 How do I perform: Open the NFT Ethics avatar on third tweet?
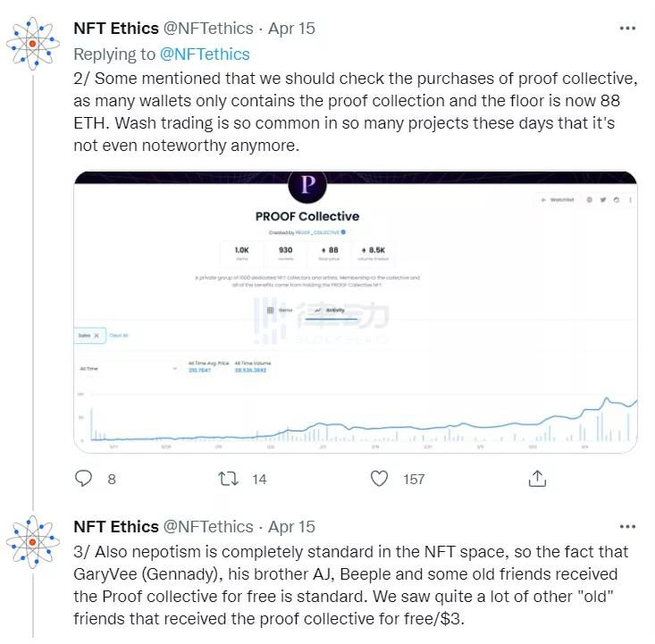pos(33,542)
